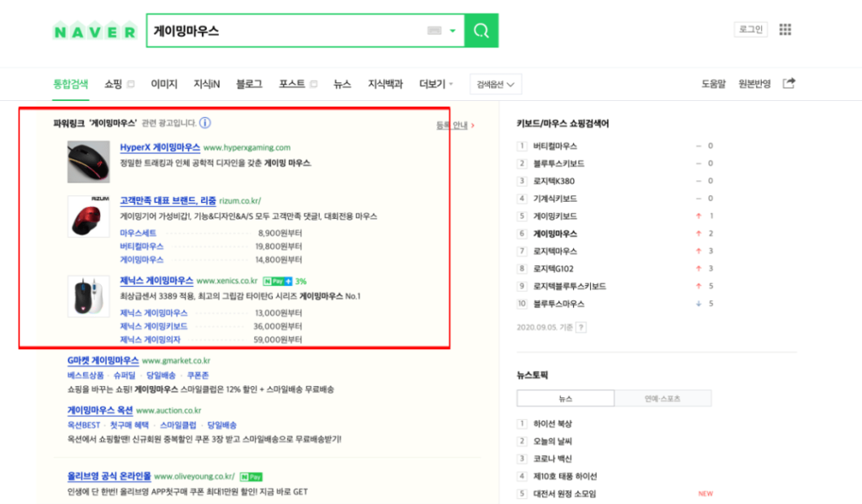This screenshot has width=862, height=504.
Task: Click the 14,800원부터 게이밍마우스 sublink under 리줌
Action: pyautogui.click(x=141, y=259)
